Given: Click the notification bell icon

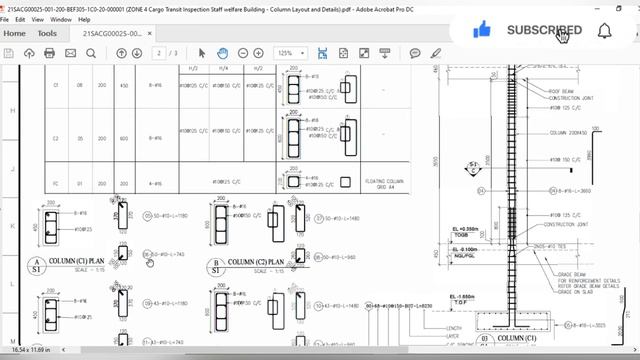Looking at the screenshot, I should tap(604, 31).
